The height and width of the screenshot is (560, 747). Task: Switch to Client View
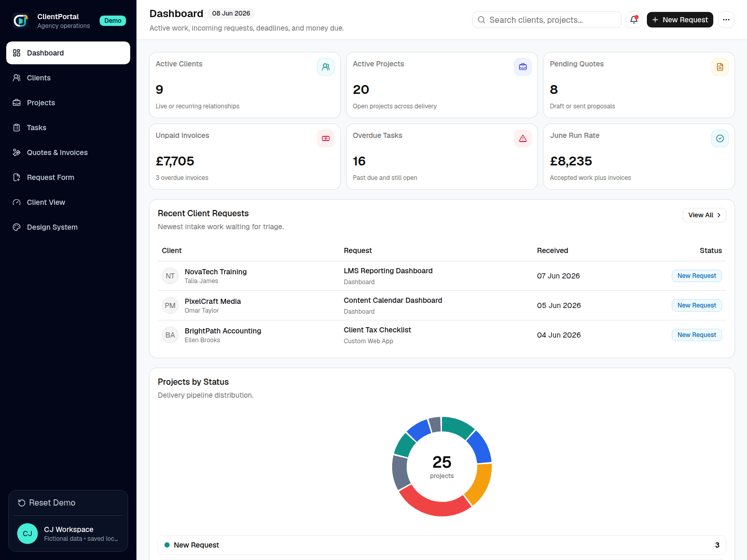point(68,202)
